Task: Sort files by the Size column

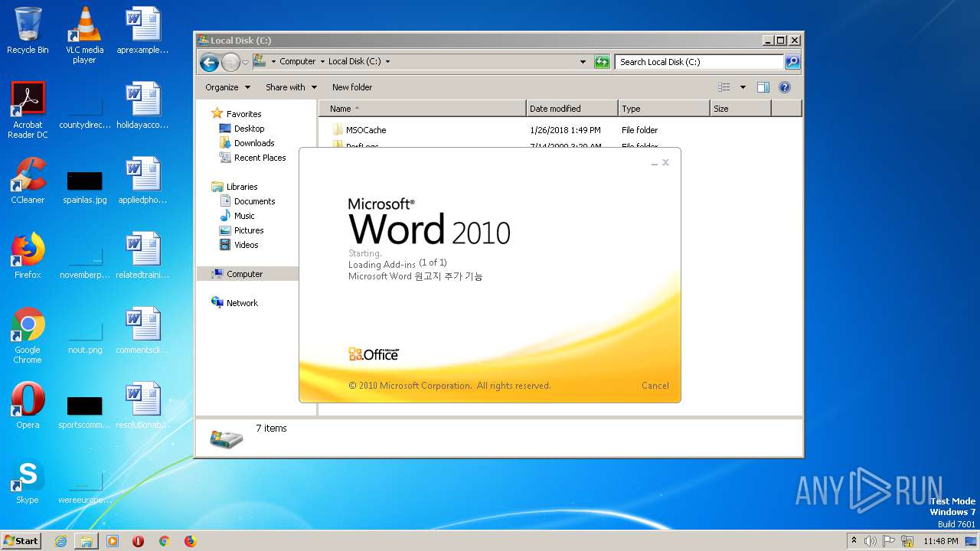Action: 740,109
